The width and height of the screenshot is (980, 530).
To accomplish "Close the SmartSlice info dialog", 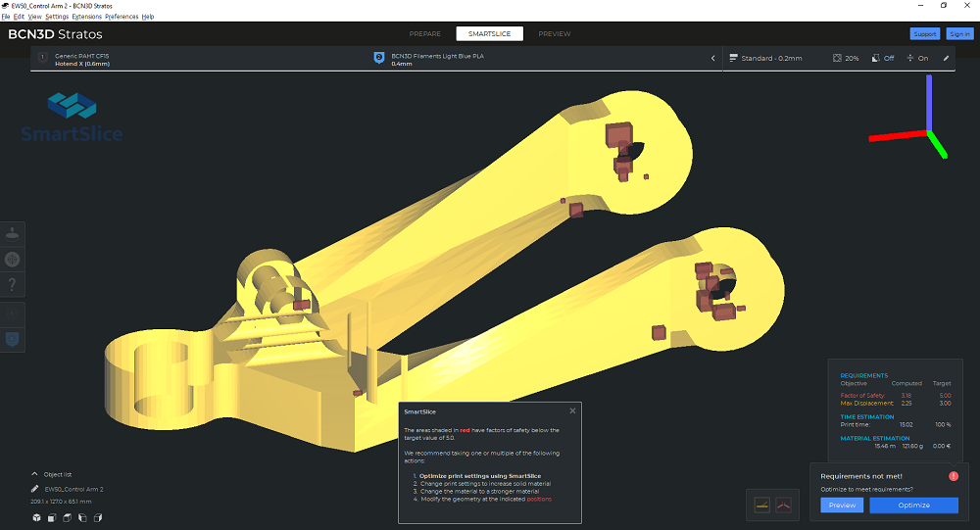I will 572,410.
